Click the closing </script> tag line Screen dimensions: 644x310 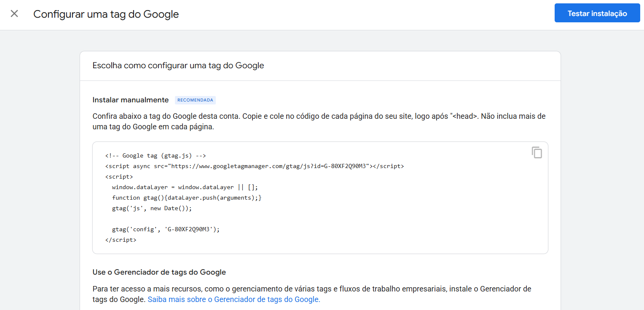121,240
